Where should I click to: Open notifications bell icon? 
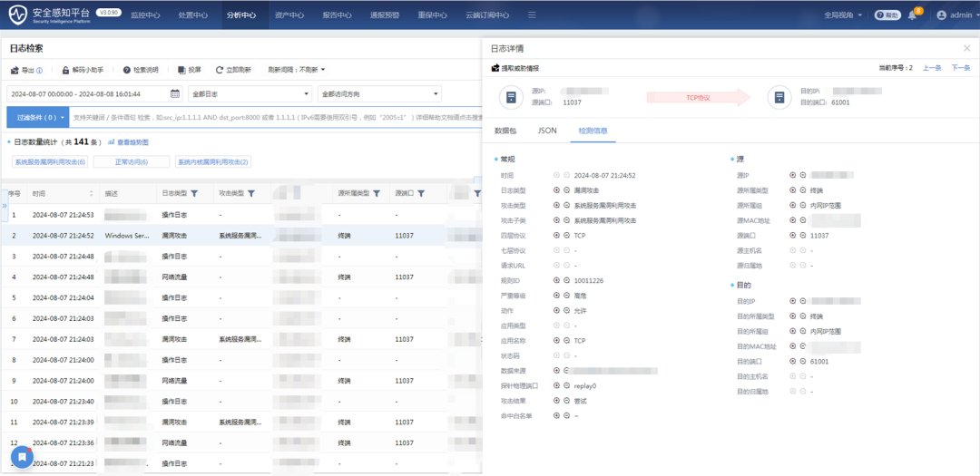(912, 15)
